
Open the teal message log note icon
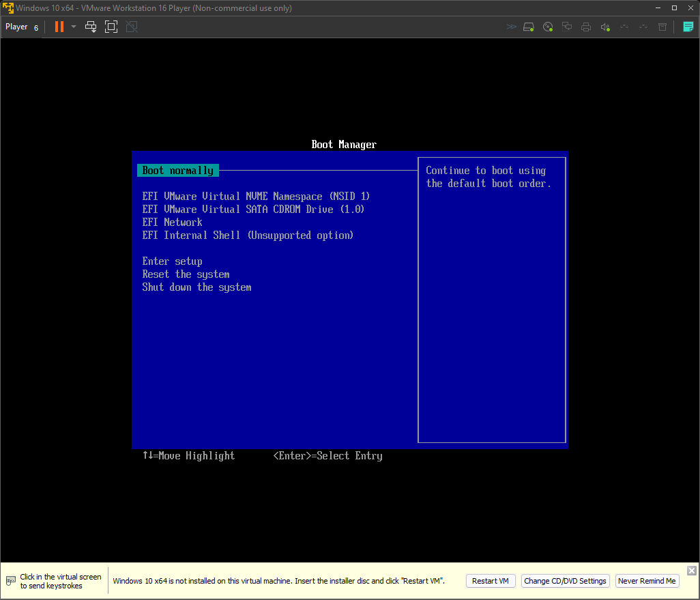688,27
